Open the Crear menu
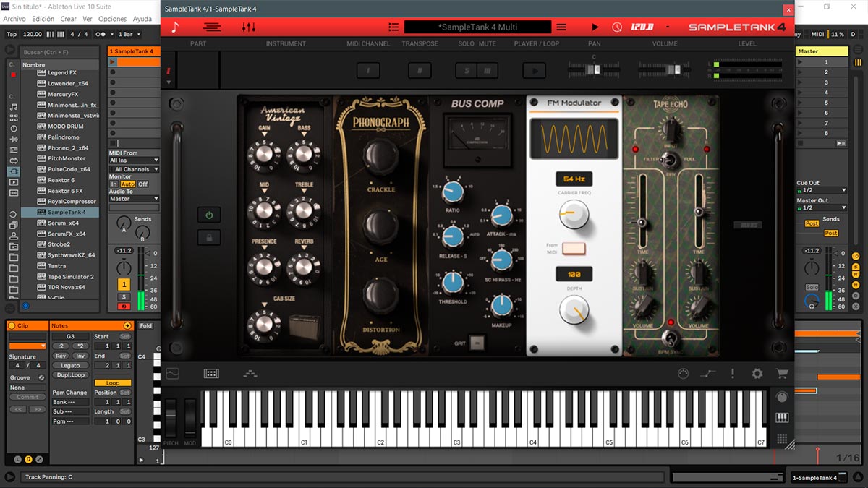This screenshot has width=868, height=488. (x=68, y=19)
